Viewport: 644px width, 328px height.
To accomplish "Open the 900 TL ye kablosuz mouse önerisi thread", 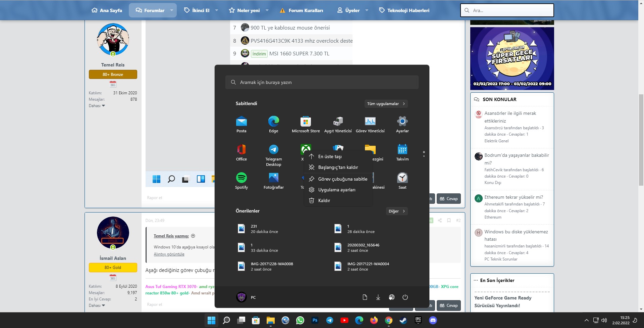I will pyautogui.click(x=290, y=28).
